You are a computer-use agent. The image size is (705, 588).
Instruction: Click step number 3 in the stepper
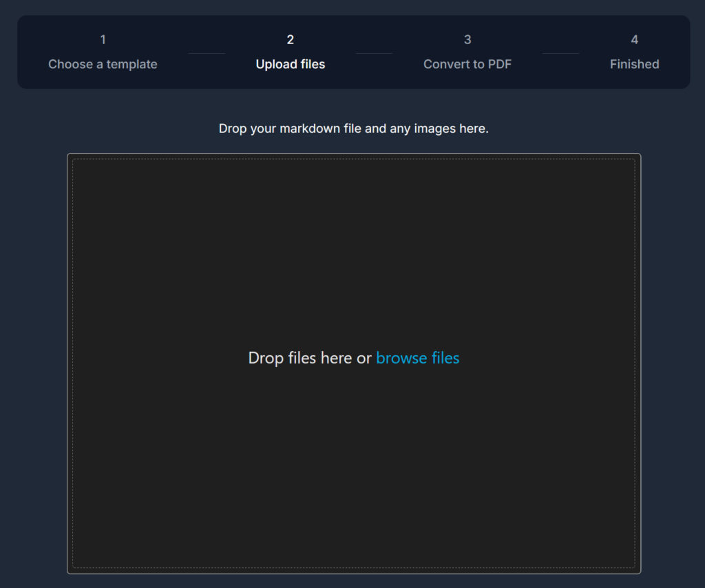(x=467, y=40)
